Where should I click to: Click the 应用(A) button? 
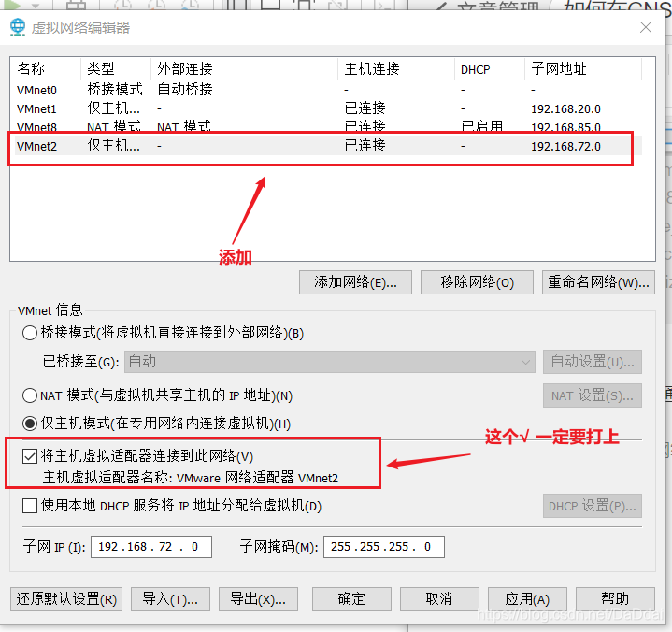(x=527, y=599)
